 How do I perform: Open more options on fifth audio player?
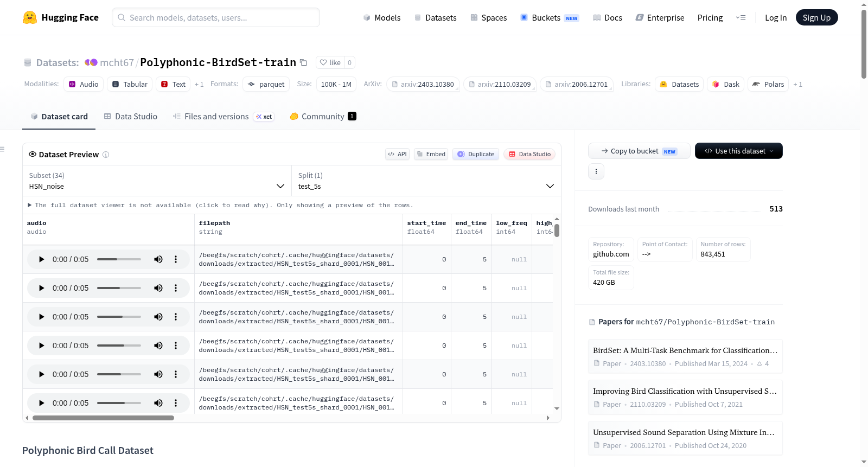tap(176, 374)
